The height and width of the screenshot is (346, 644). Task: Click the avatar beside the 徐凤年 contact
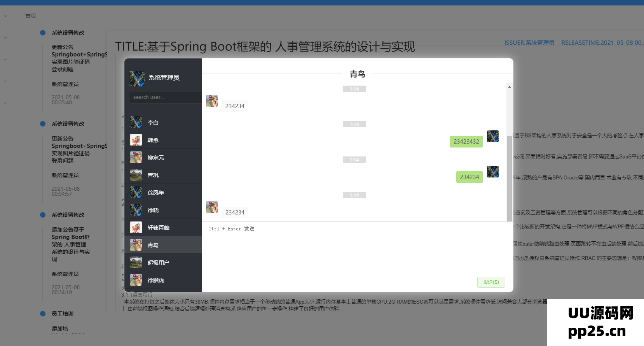coord(136,193)
